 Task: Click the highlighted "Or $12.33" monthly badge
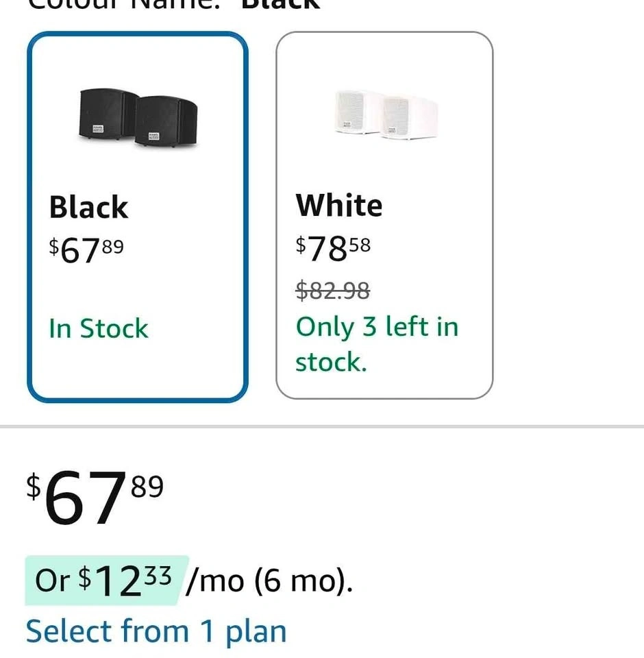click(x=103, y=580)
